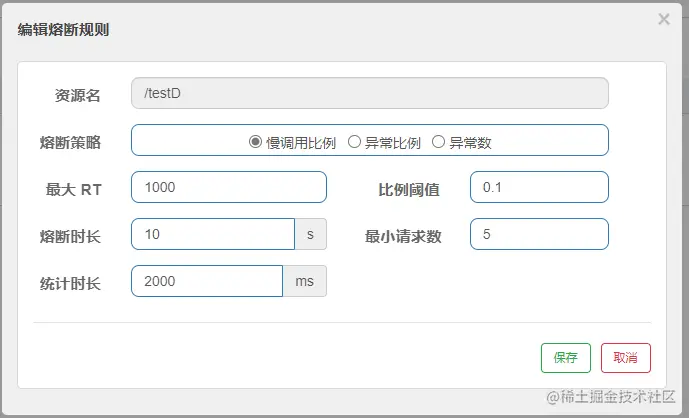This screenshot has width=689, height=418.
Task: Click the 最小请求数 input field
Action: 539,234
